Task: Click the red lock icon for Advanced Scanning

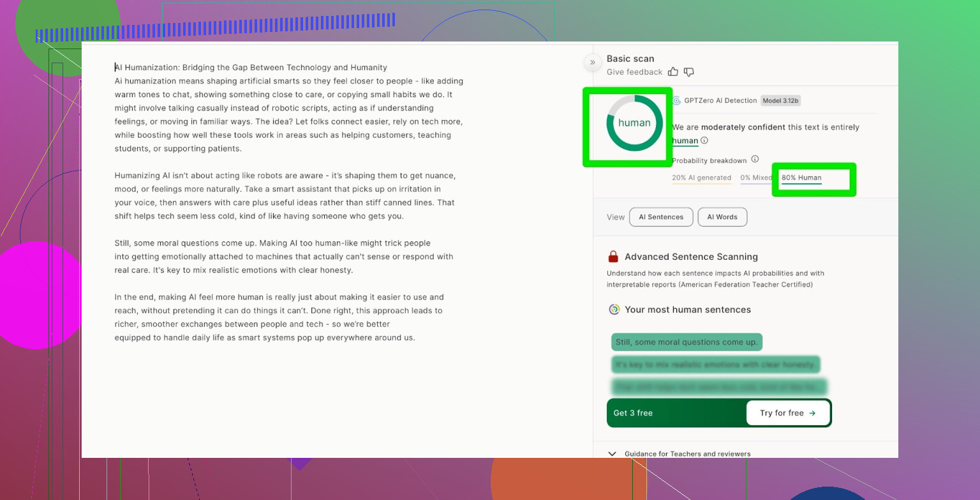Action: [x=613, y=257]
